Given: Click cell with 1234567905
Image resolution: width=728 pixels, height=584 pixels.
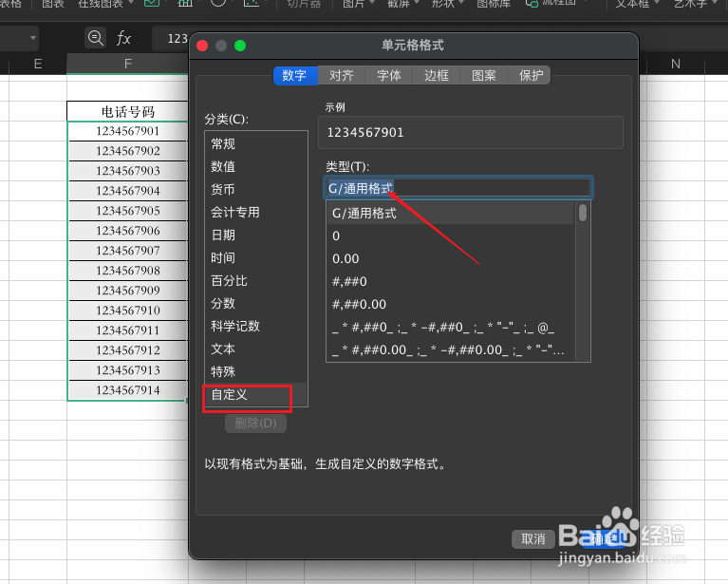Looking at the screenshot, I should tap(128, 211).
